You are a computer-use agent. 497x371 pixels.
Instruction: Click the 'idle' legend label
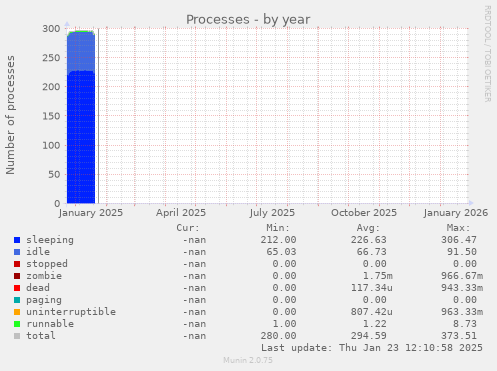point(38,252)
